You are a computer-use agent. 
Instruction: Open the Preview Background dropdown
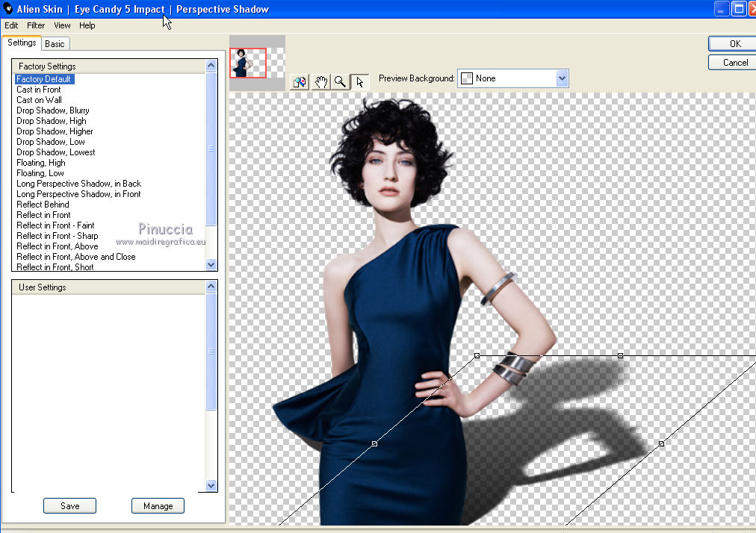(x=562, y=78)
